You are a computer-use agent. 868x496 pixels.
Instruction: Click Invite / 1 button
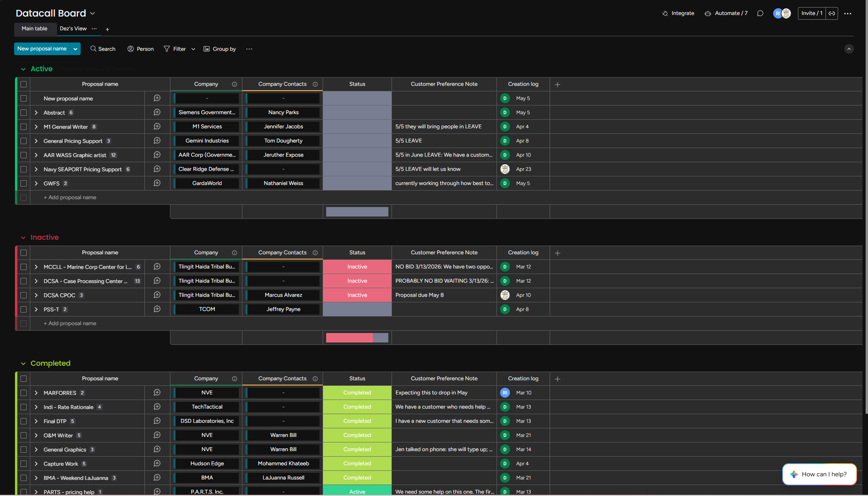pyautogui.click(x=812, y=13)
